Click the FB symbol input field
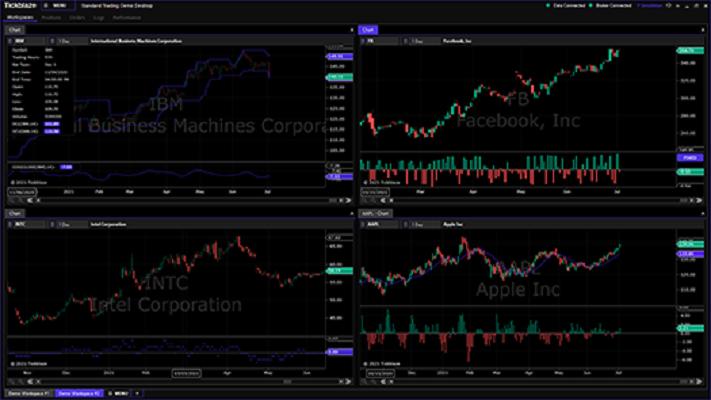Screen dimensions: 711x400 click(x=382, y=41)
